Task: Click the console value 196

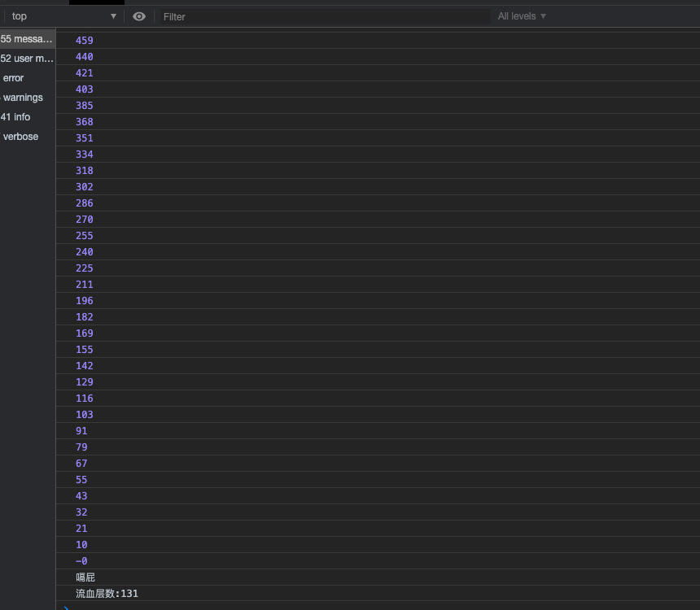Action: tap(85, 301)
